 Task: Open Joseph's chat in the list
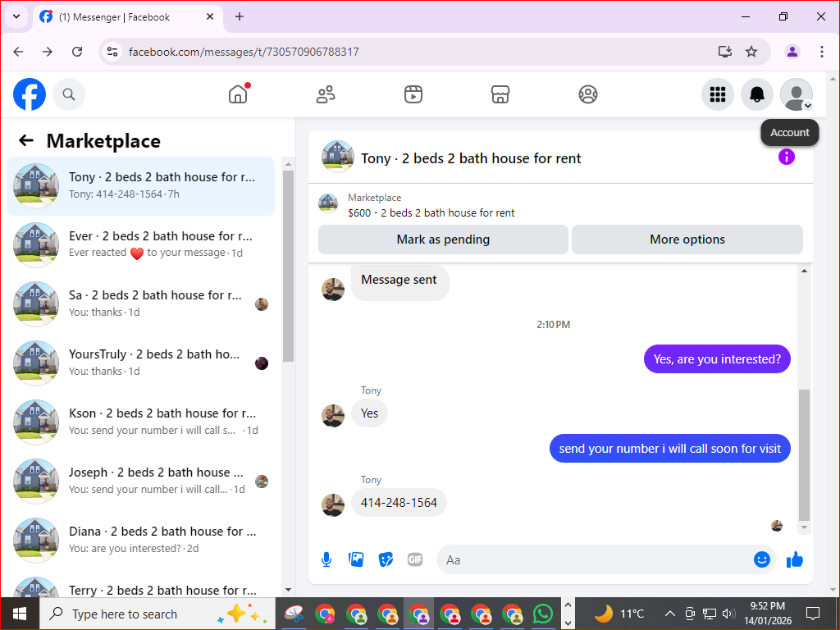coord(141,481)
